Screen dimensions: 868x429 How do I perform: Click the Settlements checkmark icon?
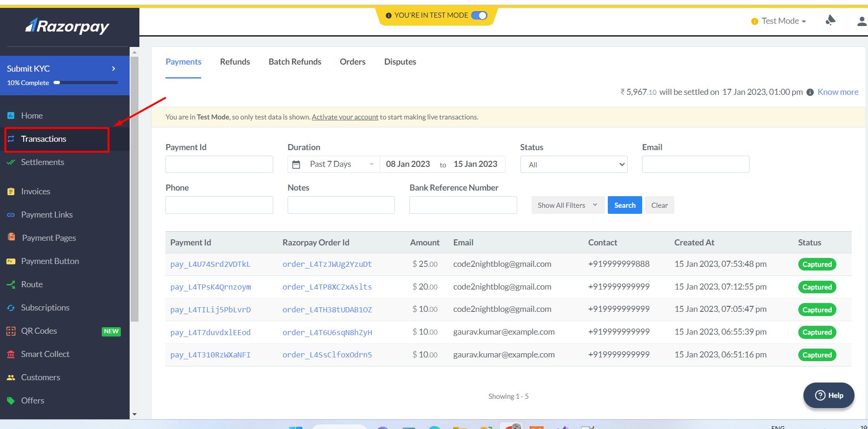click(x=11, y=162)
